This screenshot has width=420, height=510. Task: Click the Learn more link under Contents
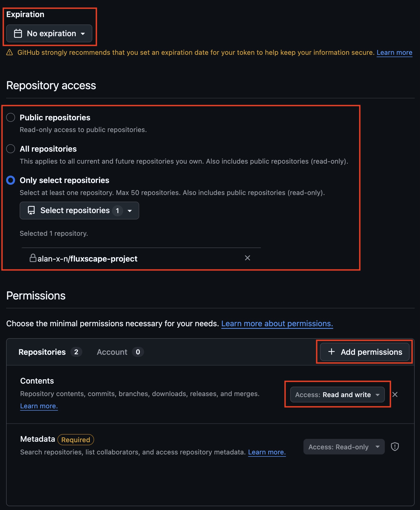[x=39, y=406]
